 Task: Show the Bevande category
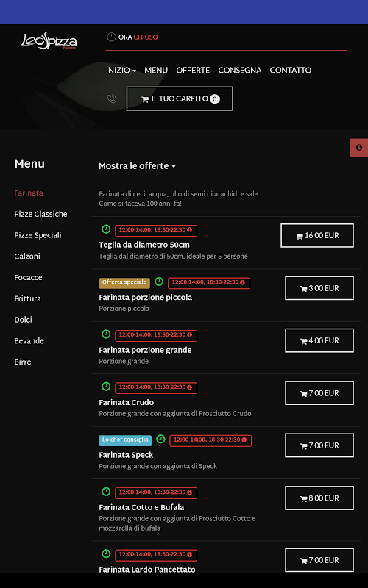(29, 341)
